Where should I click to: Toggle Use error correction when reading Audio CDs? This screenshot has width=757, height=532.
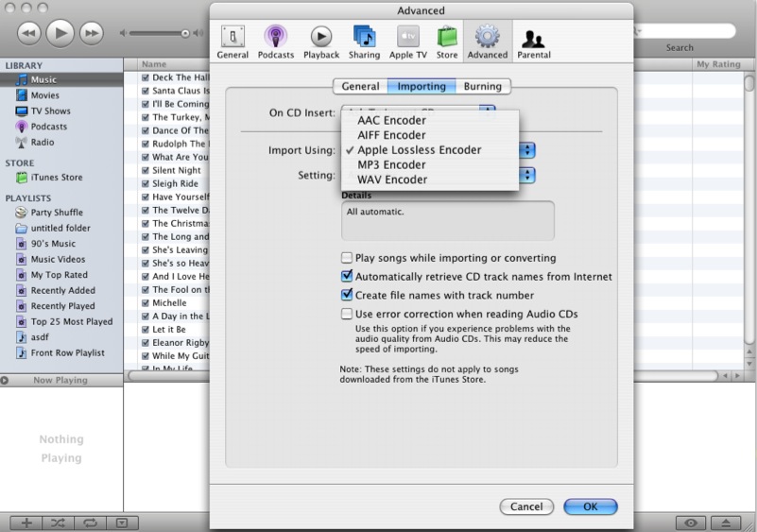(347, 315)
